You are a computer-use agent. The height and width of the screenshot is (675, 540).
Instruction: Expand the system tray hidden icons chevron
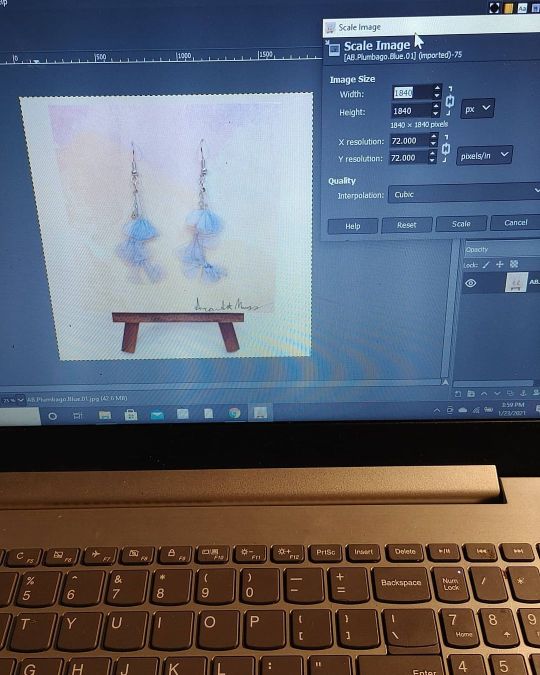(x=437, y=410)
